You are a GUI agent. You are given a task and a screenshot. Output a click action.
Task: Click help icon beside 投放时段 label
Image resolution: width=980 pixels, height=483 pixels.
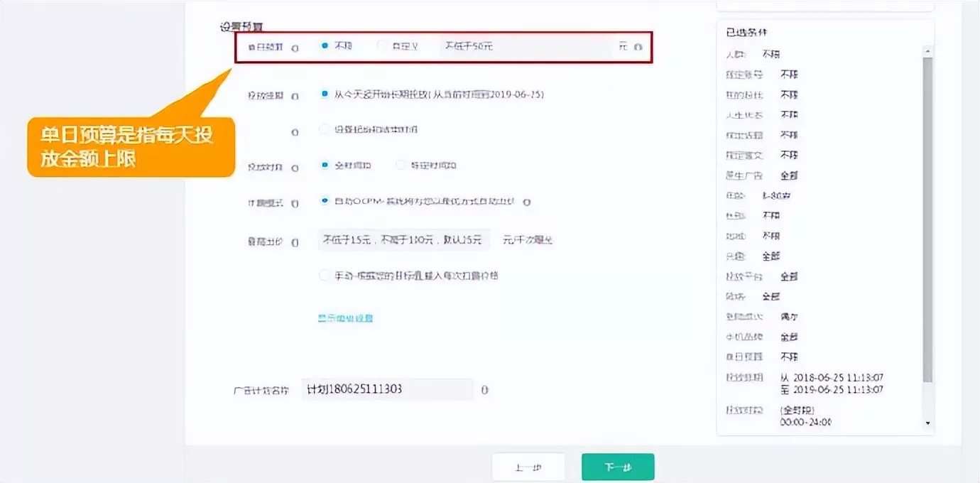tap(295, 168)
